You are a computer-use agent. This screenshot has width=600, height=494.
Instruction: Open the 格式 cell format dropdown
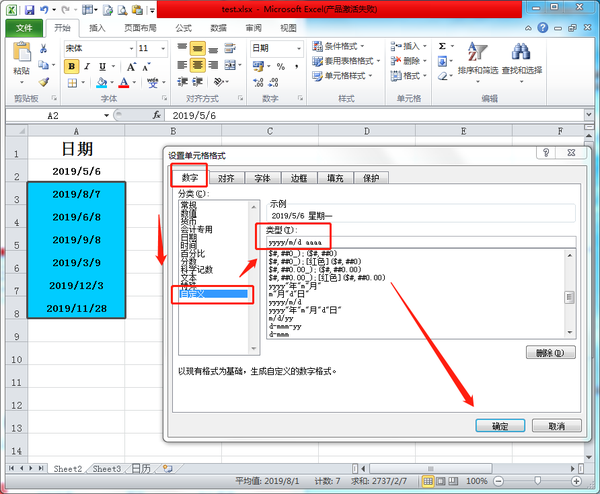[x=408, y=76]
